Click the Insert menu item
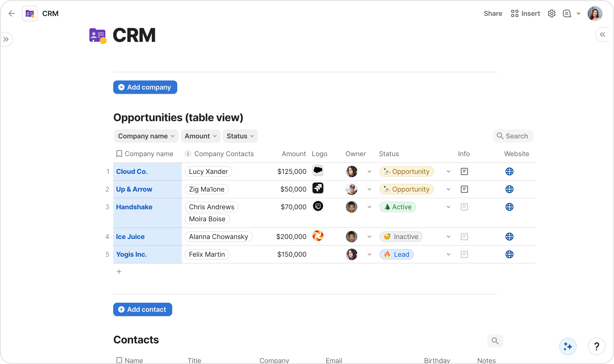 pyautogui.click(x=525, y=13)
